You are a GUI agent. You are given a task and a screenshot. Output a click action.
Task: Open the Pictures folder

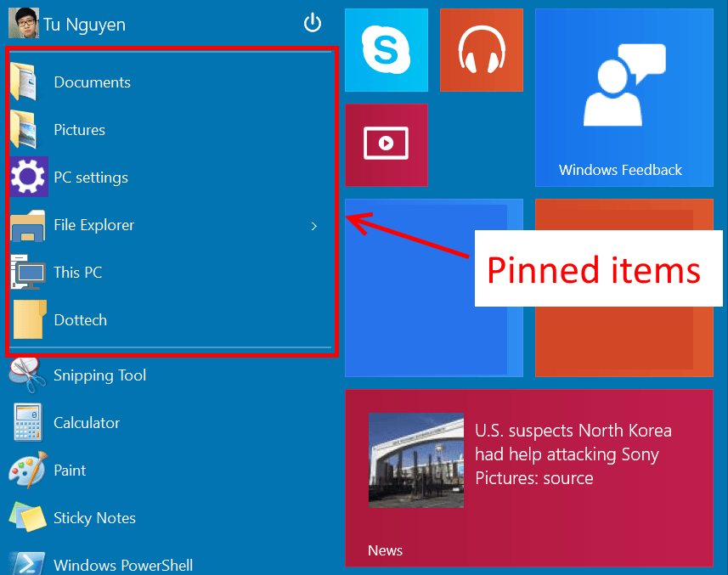tap(79, 130)
